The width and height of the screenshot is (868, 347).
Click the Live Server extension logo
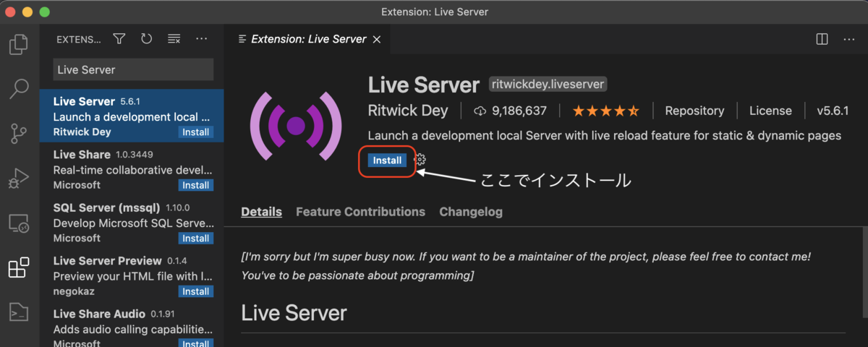coord(296,127)
